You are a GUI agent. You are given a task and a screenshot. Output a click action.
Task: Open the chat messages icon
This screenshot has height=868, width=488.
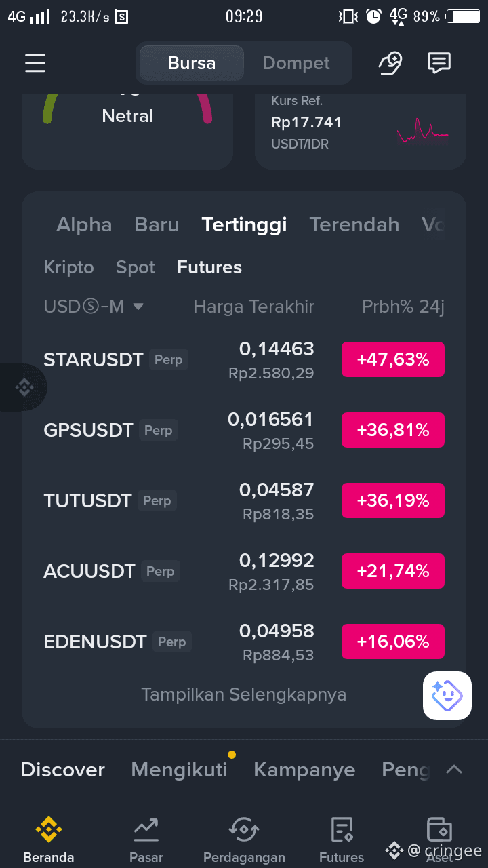(x=439, y=63)
